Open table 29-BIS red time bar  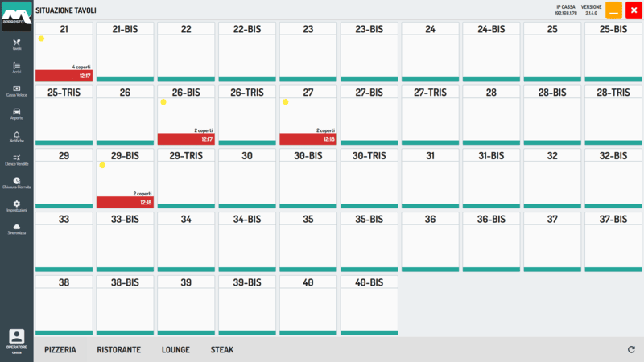tap(126, 203)
